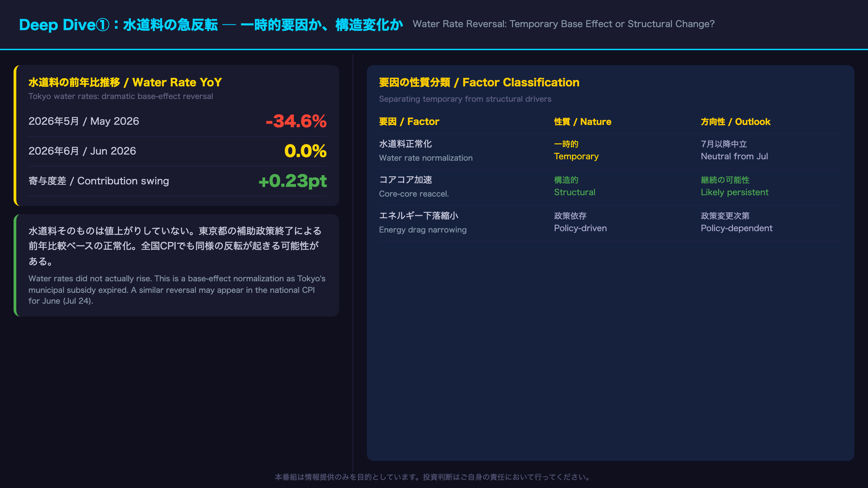This screenshot has width=868, height=488.
Task: Click 'Water rate normalization' text
Action: pyautogui.click(x=426, y=158)
